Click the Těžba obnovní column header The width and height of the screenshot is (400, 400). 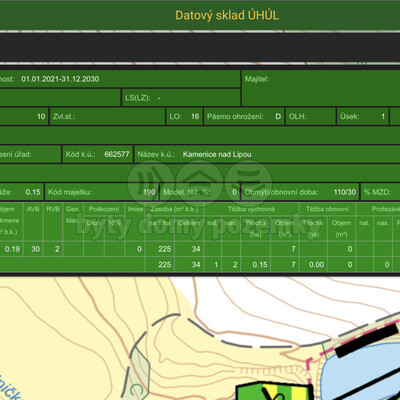pyautogui.click(x=327, y=209)
